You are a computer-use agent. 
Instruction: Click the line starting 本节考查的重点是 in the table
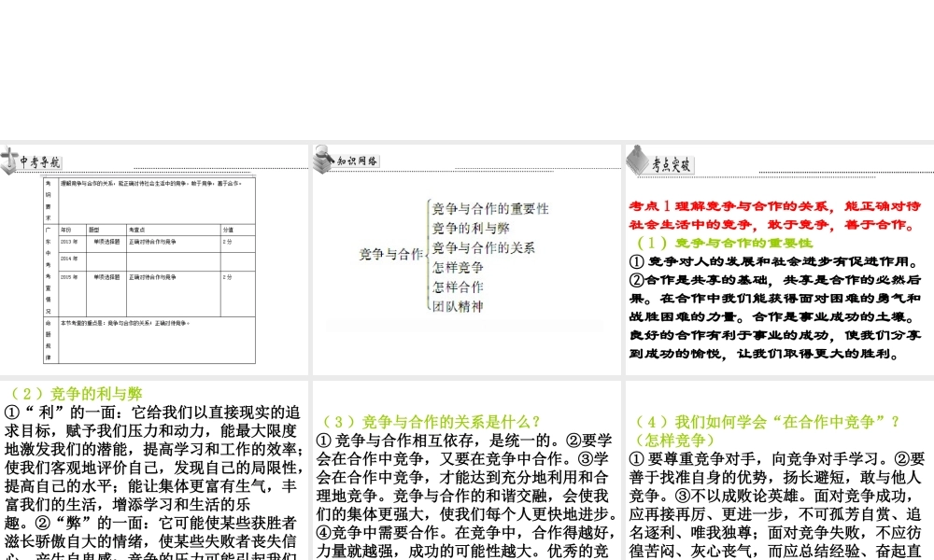125,323
